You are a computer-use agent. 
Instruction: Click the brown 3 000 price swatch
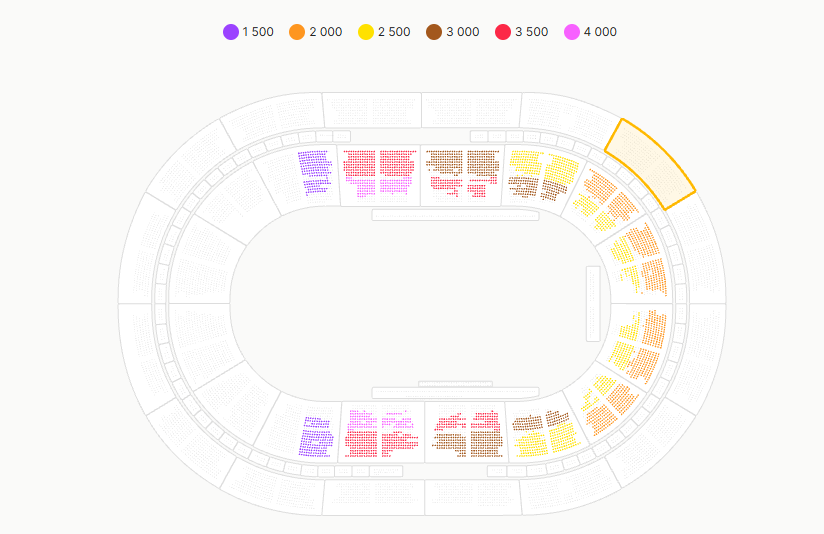434,32
